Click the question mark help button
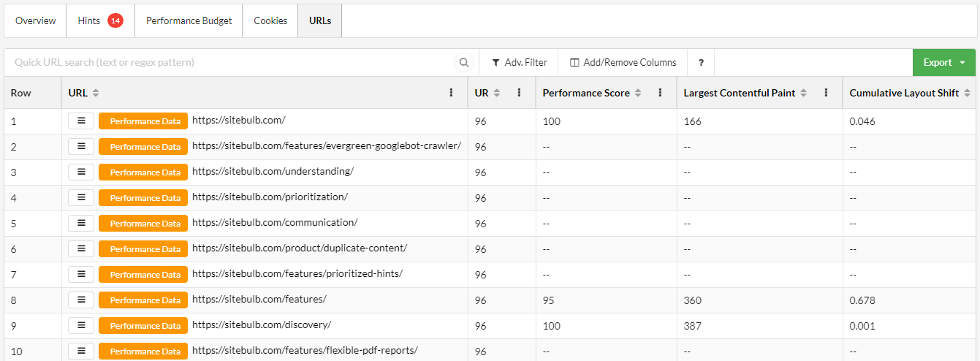980x361 pixels. 701,63
